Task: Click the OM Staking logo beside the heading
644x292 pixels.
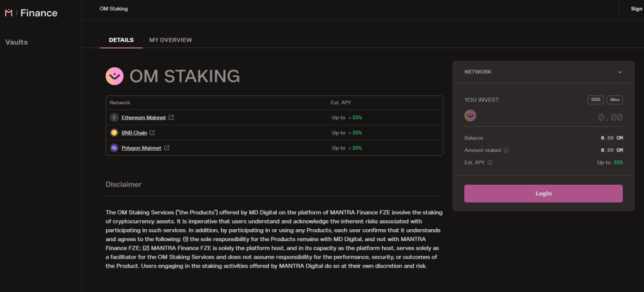Action: [114, 76]
